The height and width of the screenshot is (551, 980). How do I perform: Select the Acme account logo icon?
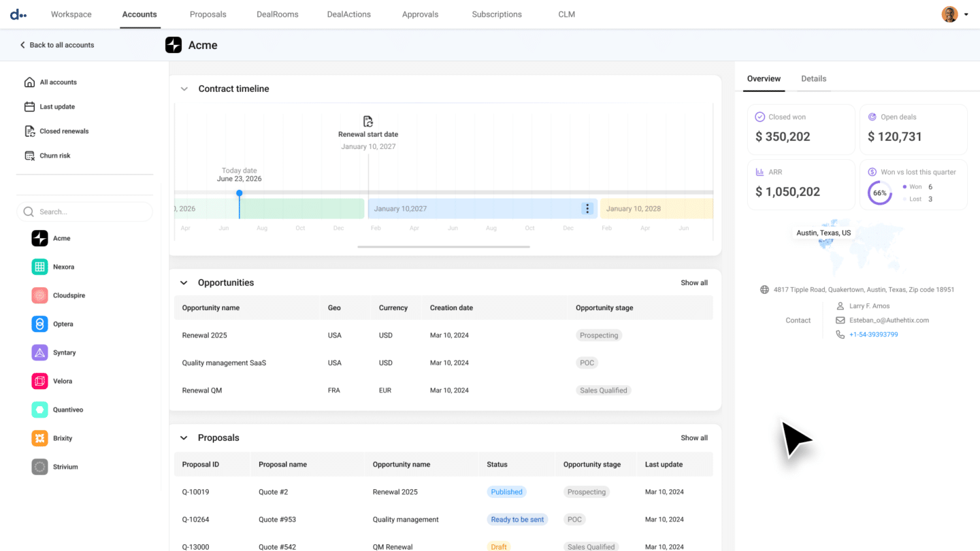pyautogui.click(x=38, y=238)
